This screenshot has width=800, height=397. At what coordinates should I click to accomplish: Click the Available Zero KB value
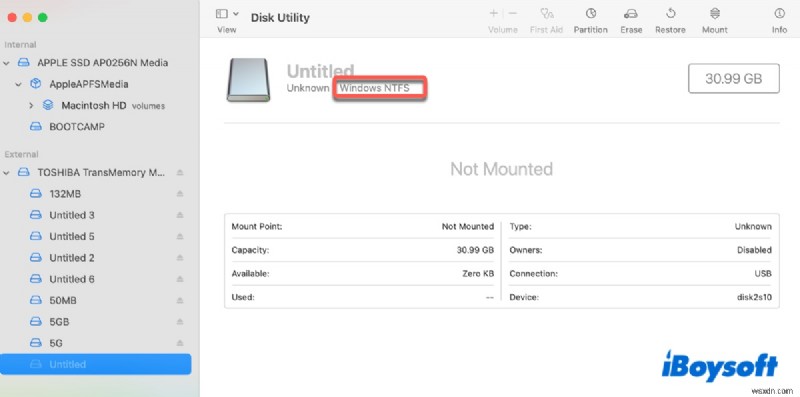coord(478,274)
